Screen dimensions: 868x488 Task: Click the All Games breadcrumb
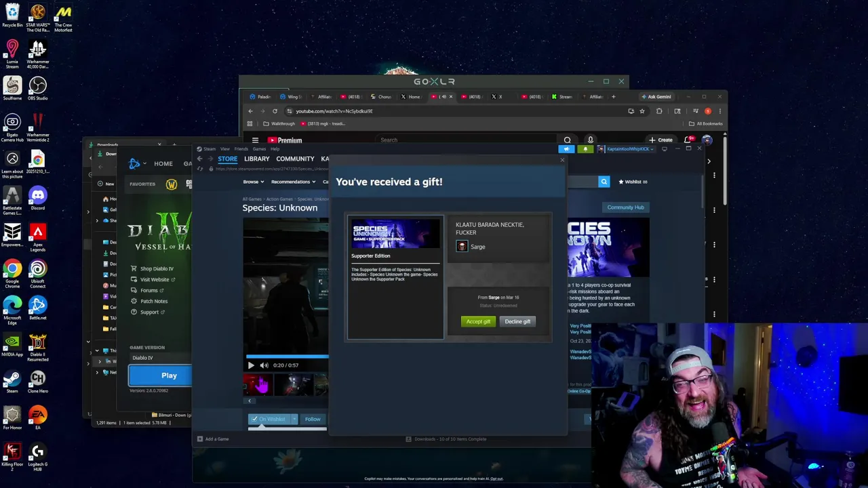252,199
